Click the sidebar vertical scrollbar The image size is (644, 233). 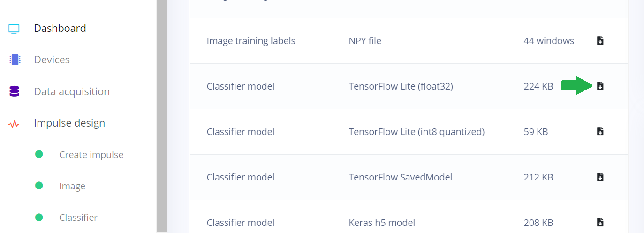(161, 116)
